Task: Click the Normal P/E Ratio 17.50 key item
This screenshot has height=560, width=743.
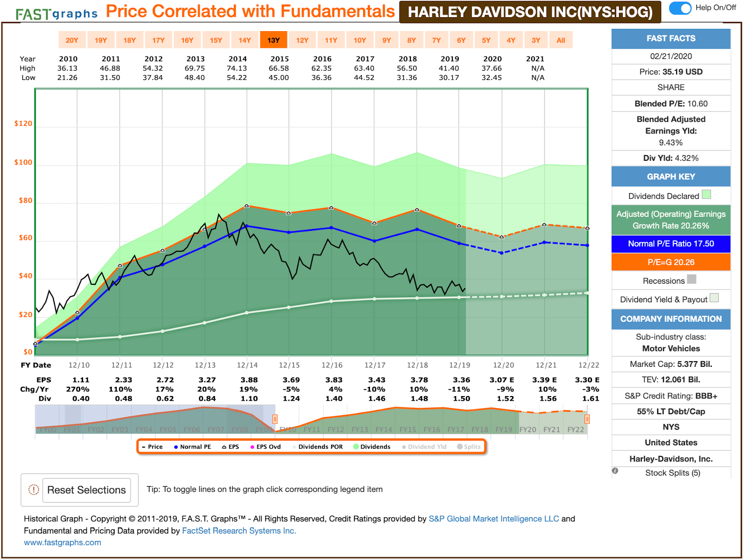Action: pyautogui.click(x=671, y=243)
